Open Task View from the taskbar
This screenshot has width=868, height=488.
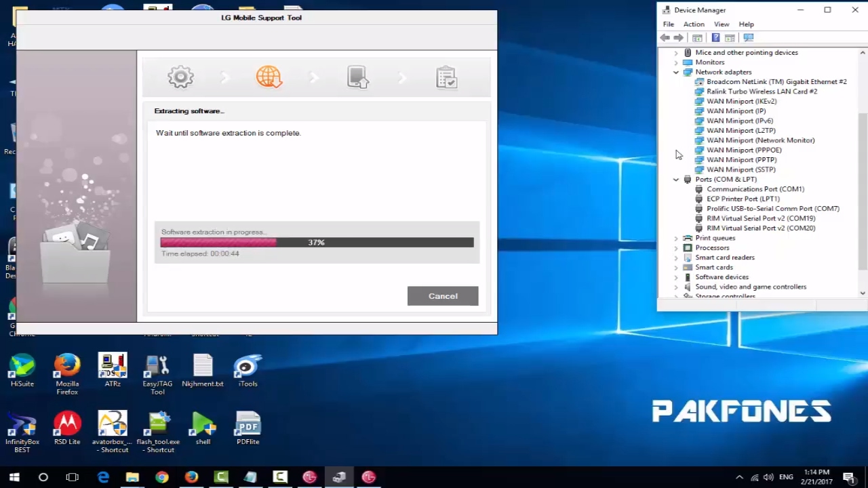73,477
